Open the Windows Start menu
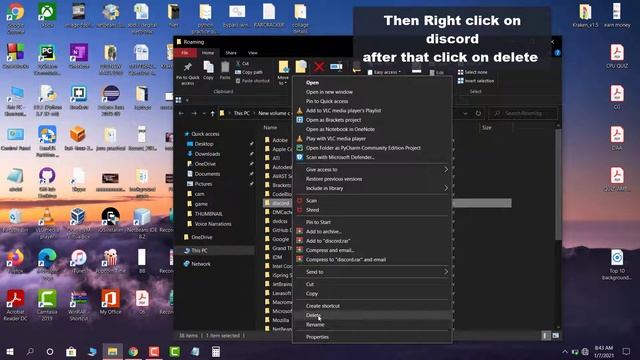 click(10, 351)
